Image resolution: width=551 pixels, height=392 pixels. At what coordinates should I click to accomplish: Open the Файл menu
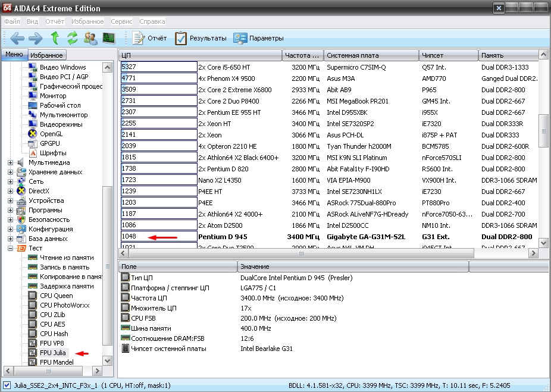[12, 21]
